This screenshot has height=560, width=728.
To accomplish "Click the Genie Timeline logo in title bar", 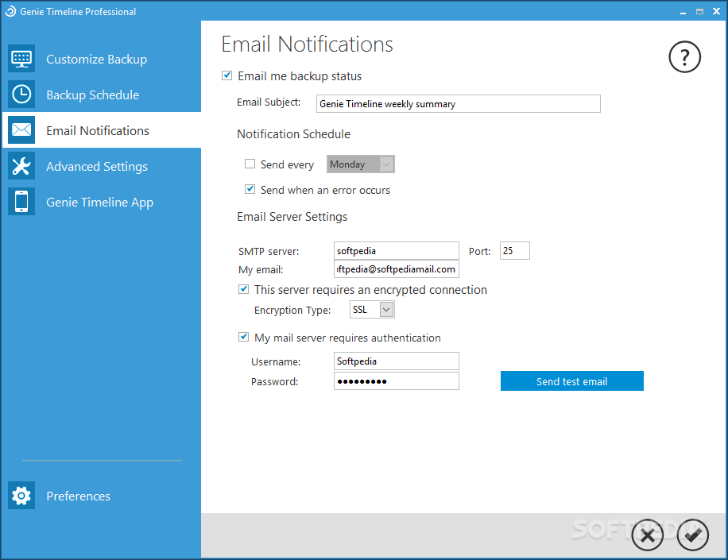I will click(x=10, y=12).
